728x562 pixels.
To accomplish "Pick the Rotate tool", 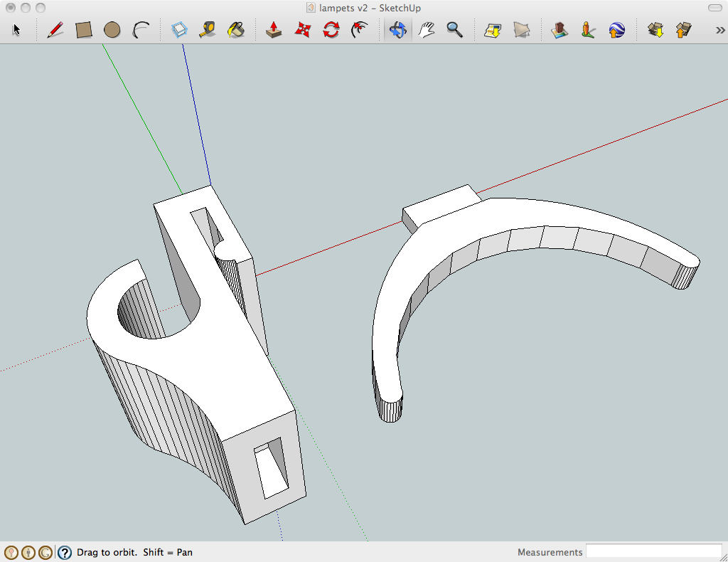I will pyautogui.click(x=331, y=30).
